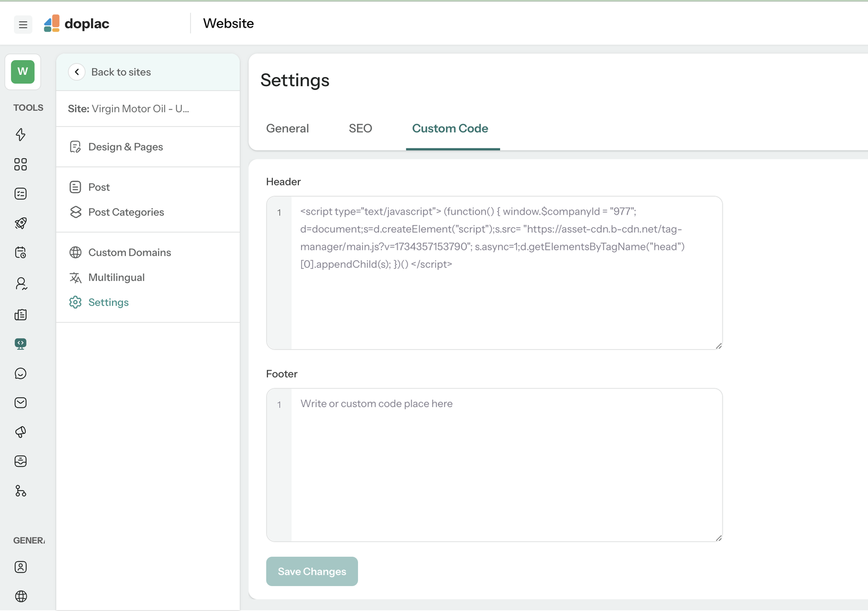Select the highlighted website code monitor icon
Screen dimensions: 868x611
click(x=21, y=344)
